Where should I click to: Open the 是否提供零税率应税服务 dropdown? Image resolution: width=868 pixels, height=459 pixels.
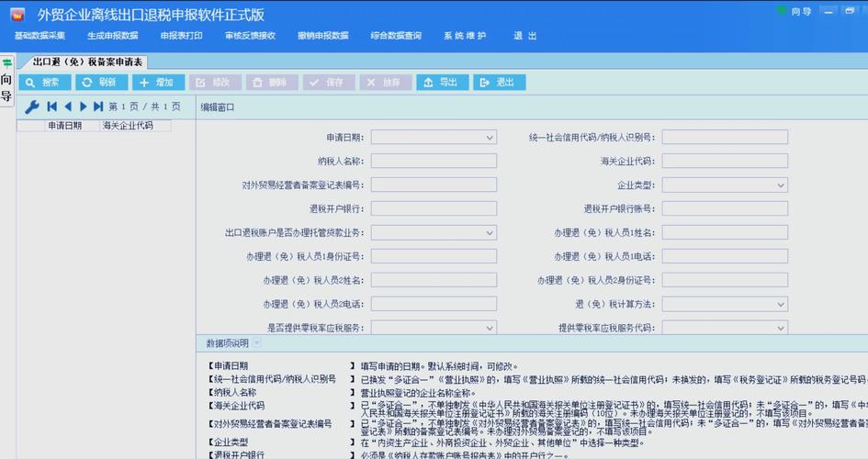point(490,328)
